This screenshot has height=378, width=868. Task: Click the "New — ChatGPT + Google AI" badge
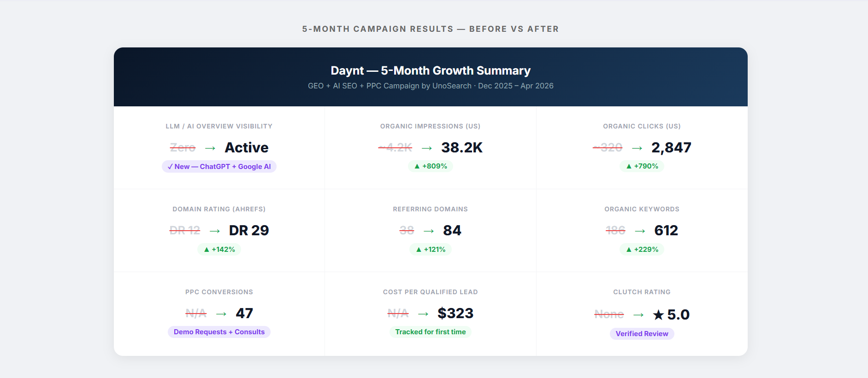point(219,167)
